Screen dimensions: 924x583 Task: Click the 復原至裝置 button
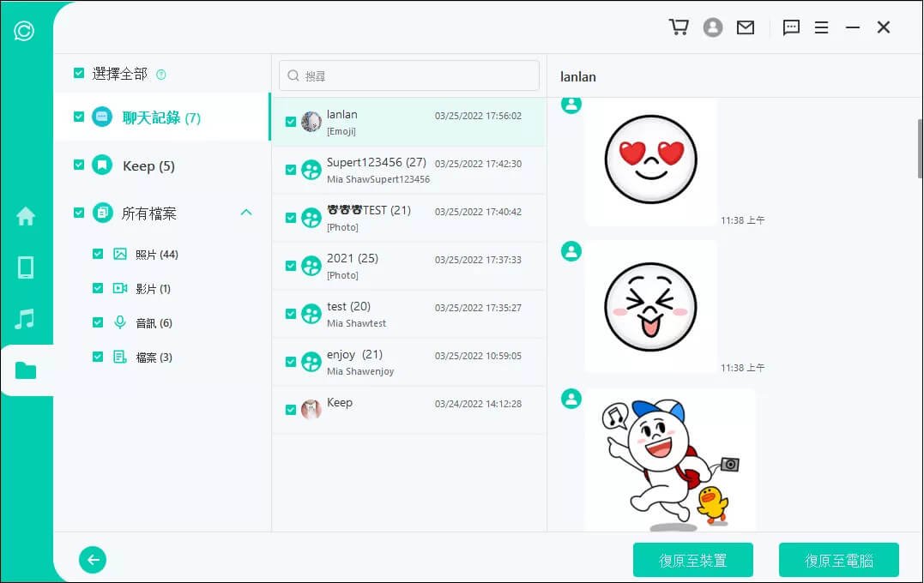coord(692,560)
